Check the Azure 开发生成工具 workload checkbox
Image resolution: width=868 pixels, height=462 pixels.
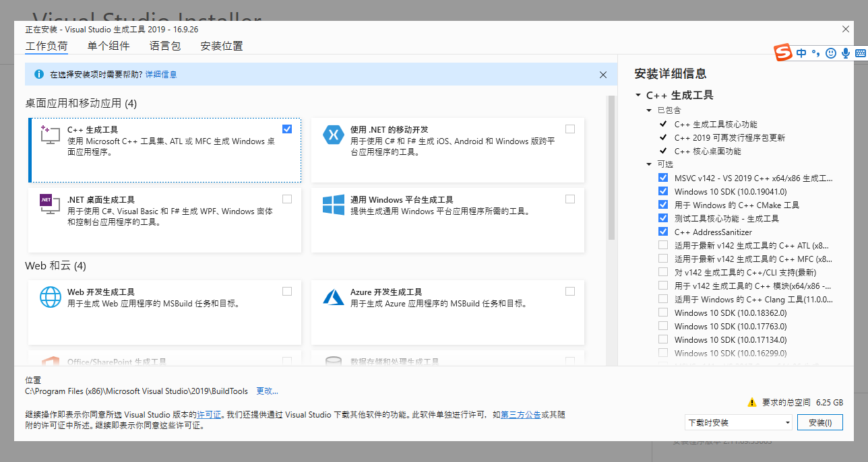[570, 291]
